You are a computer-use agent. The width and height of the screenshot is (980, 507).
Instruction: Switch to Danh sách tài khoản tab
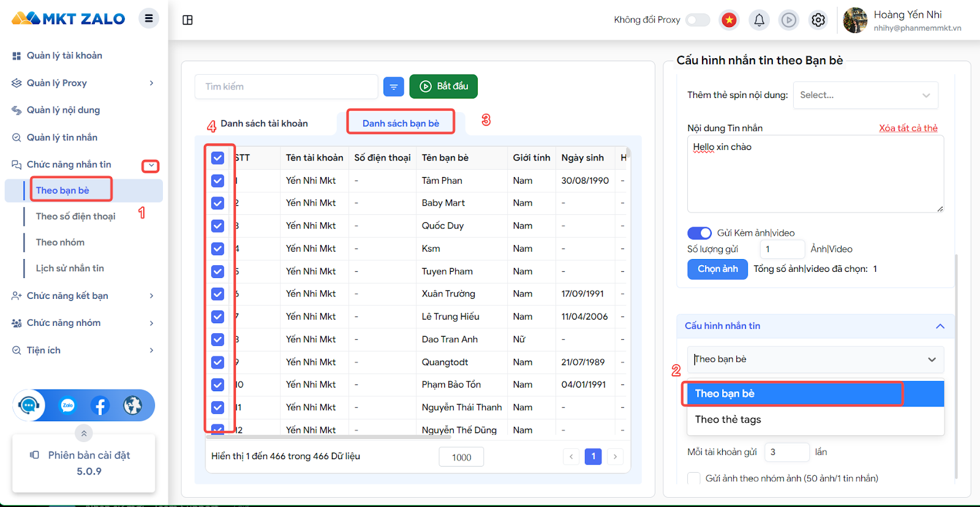click(x=264, y=124)
